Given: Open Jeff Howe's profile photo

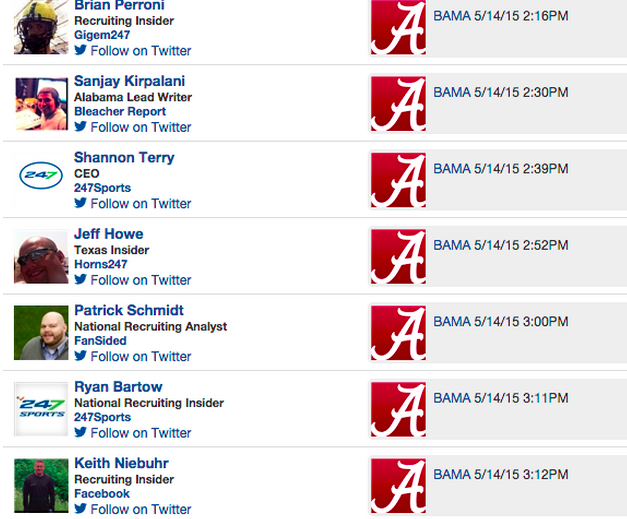Looking at the screenshot, I should coord(41,257).
